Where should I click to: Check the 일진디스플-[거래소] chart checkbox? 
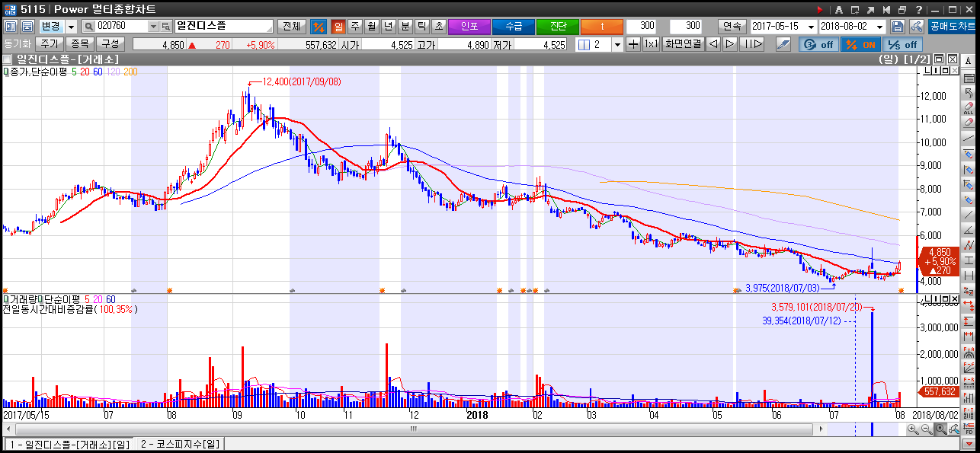pos(7,59)
